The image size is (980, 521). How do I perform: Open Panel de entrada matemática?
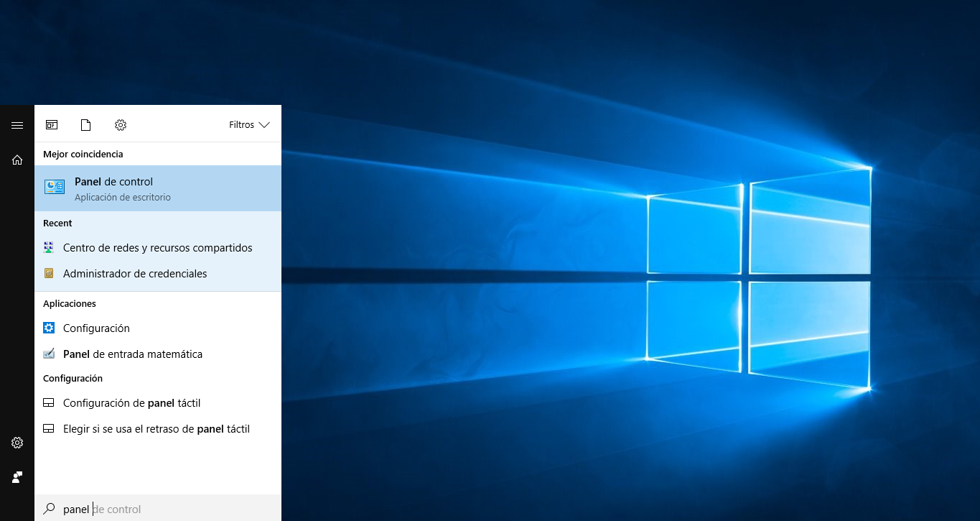[158, 354]
